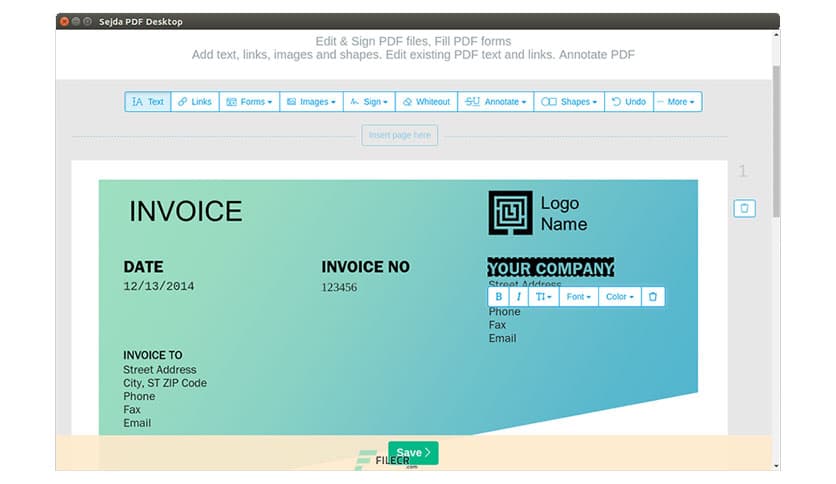
Task: Choose the Whiteout tool
Action: (x=426, y=102)
